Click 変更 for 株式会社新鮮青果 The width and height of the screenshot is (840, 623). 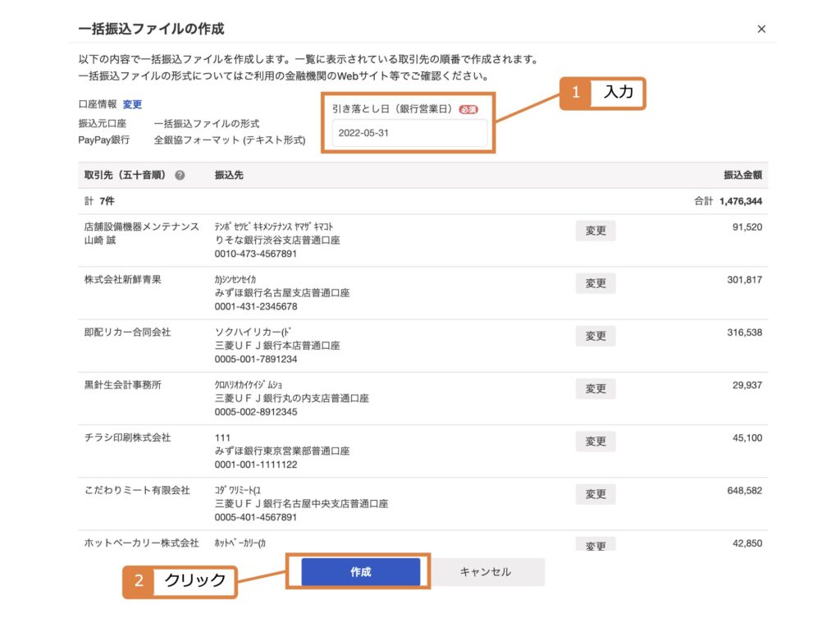tap(596, 283)
